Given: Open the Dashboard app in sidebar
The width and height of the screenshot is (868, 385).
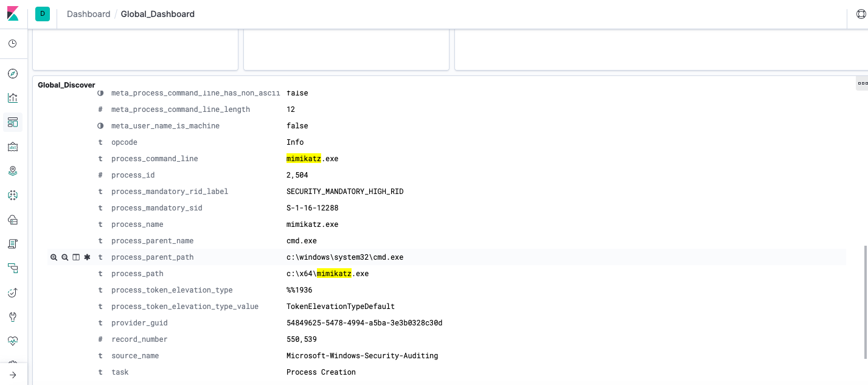Looking at the screenshot, I should pos(13,122).
